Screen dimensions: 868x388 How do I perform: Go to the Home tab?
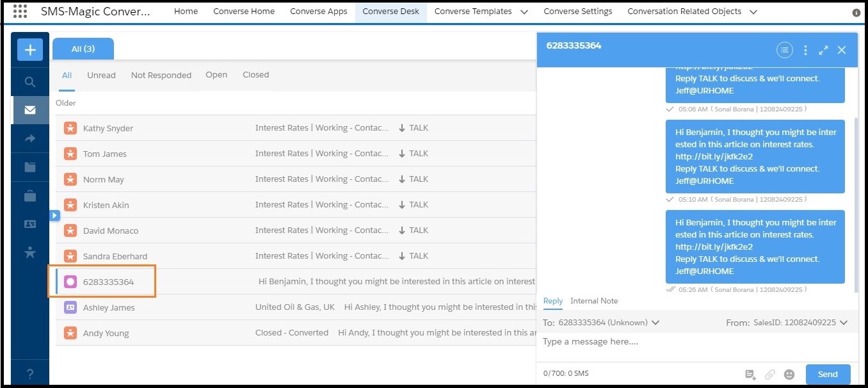186,12
